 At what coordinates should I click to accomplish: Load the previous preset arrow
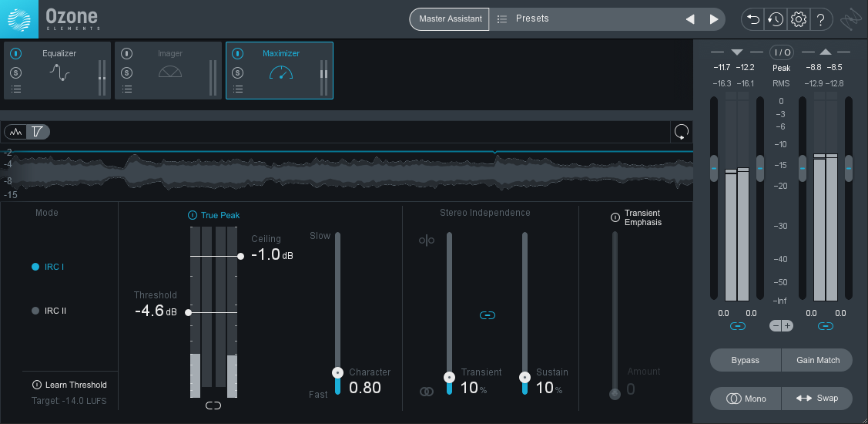[x=690, y=19]
